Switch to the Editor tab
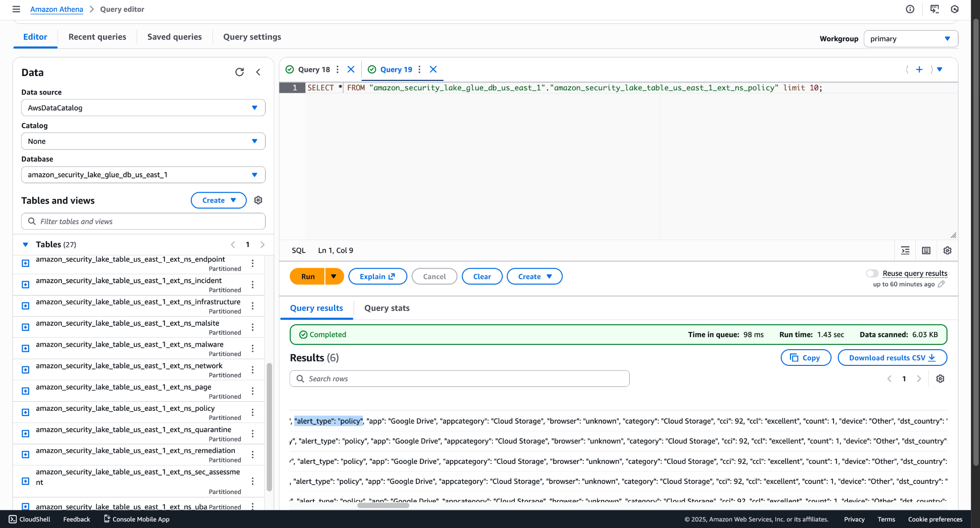This screenshot has width=980, height=528. [x=35, y=37]
